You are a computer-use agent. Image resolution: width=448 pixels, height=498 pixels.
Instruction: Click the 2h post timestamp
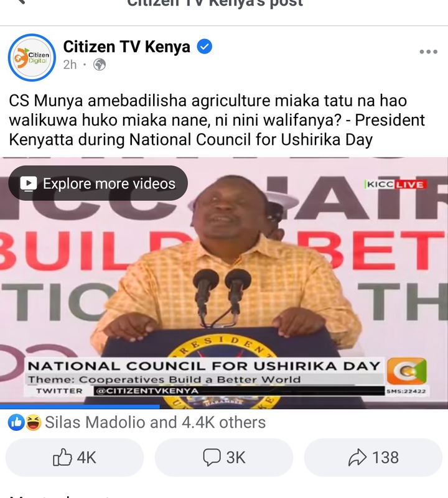tap(70, 65)
